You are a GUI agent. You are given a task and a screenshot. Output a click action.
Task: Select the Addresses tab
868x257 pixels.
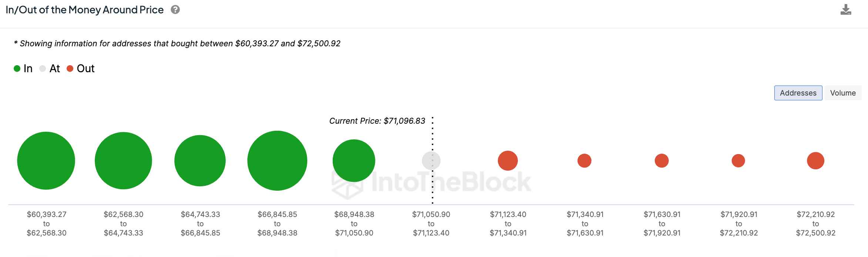(x=798, y=93)
